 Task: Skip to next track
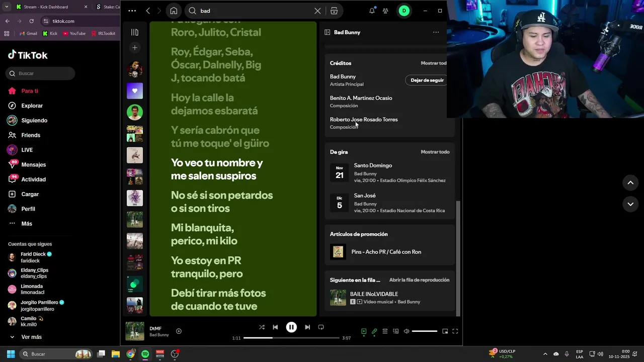pos(307,327)
